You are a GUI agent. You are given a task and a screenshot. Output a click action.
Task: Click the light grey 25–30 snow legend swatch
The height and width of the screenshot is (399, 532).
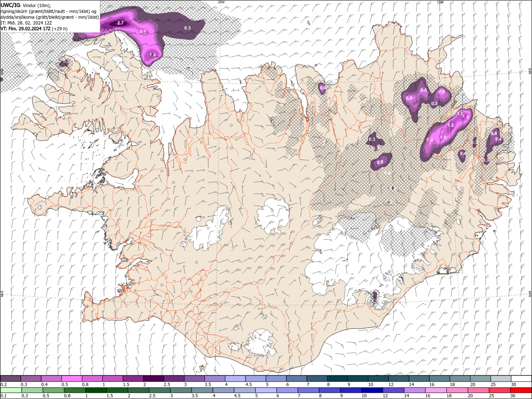(x=501, y=379)
